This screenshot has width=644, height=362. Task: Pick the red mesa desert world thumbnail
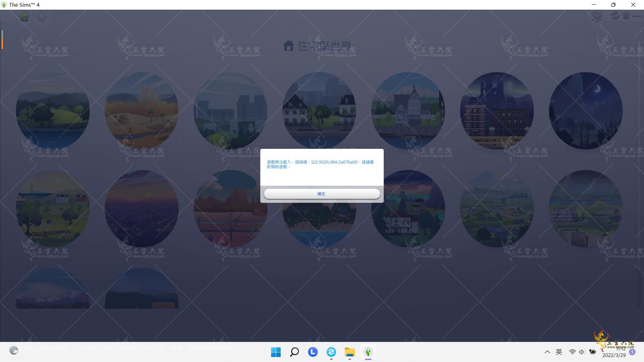tap(230, 208)
